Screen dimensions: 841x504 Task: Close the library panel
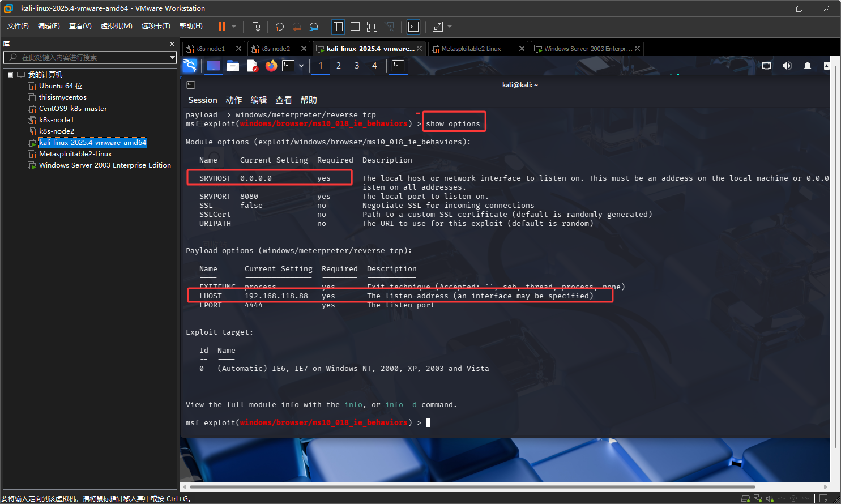coord(172,44)
